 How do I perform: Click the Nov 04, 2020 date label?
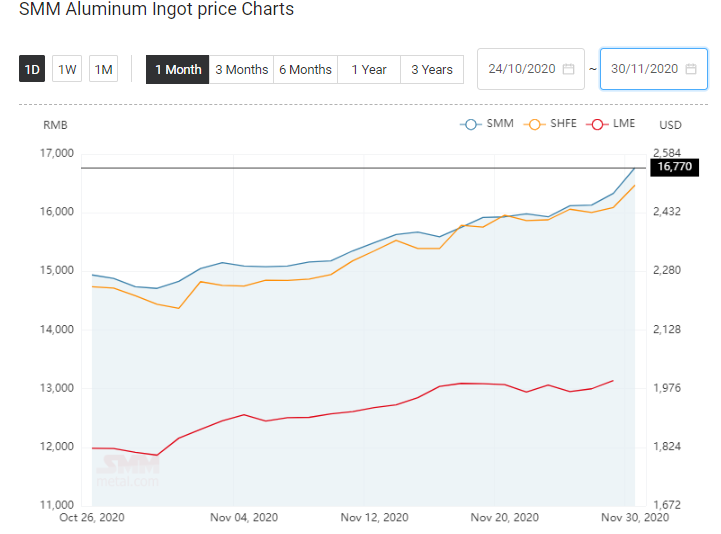click(x=244, y=517)
